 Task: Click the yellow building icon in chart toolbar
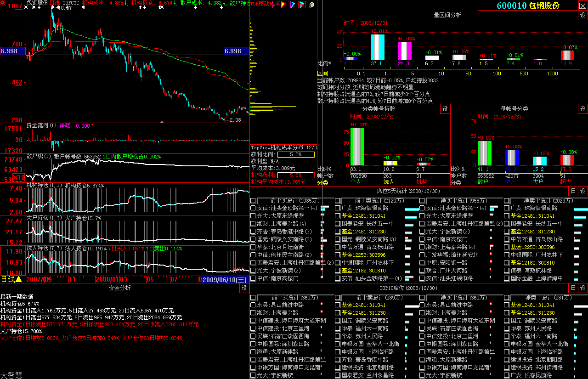(311, 5)
